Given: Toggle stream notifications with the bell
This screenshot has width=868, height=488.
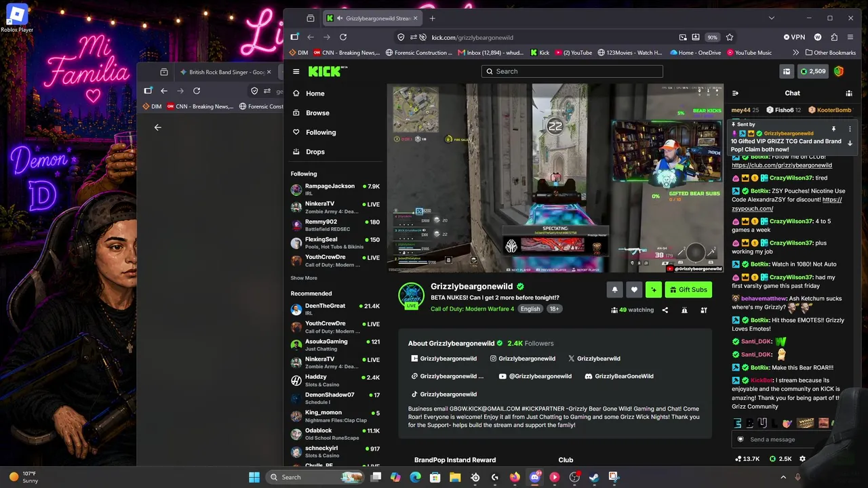Looking at the screenshot, I should tap(614, 289).
